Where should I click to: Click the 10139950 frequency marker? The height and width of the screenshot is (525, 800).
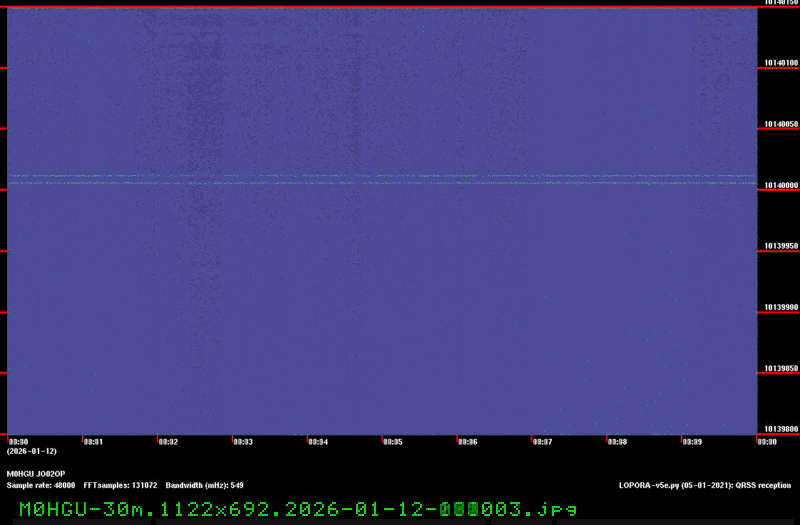781,246
